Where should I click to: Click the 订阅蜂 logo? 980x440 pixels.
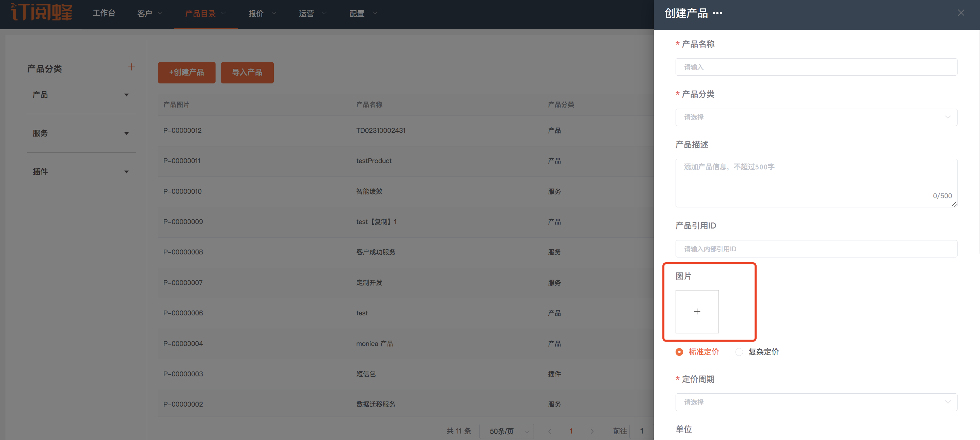tap(41, 13)
